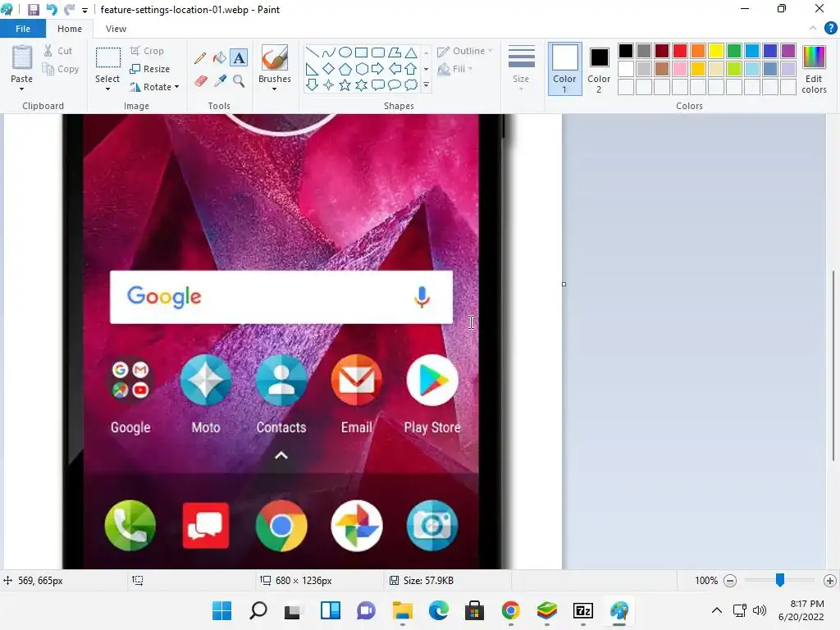Screen dimensions: 840x630
Task: Open File Explorer from taskbar
Action: [402, 610]
